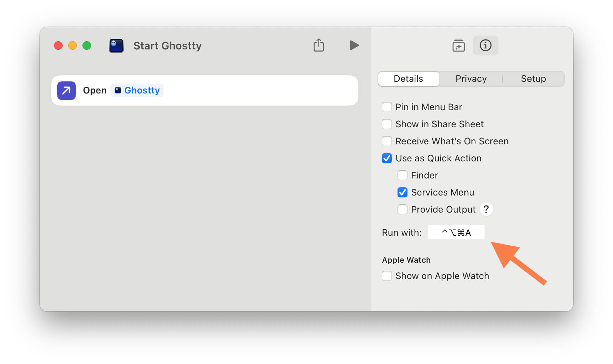Click the Provide Output help question mark
Viewport: 613px width, 364px height.
(x=486, y=209)
